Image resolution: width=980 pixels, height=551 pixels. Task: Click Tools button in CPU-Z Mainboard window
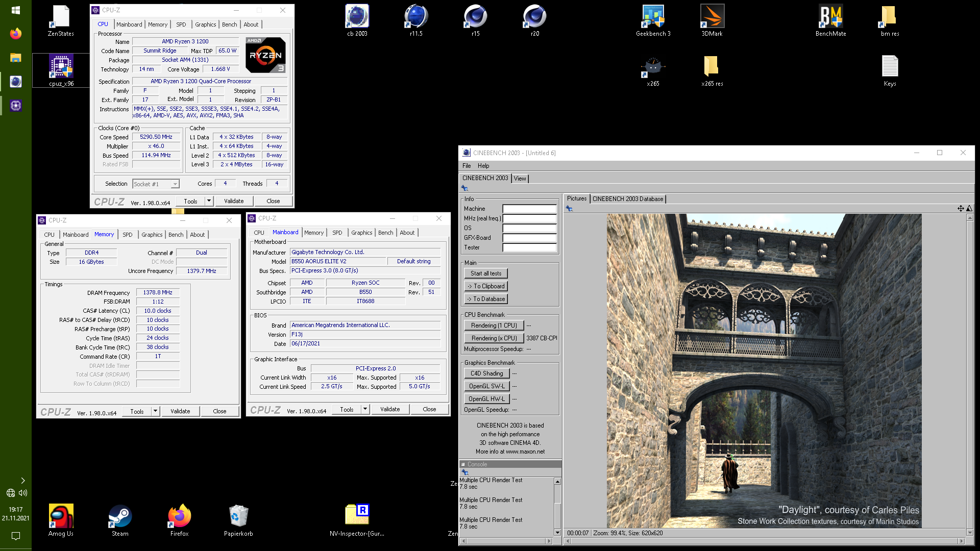347,409
